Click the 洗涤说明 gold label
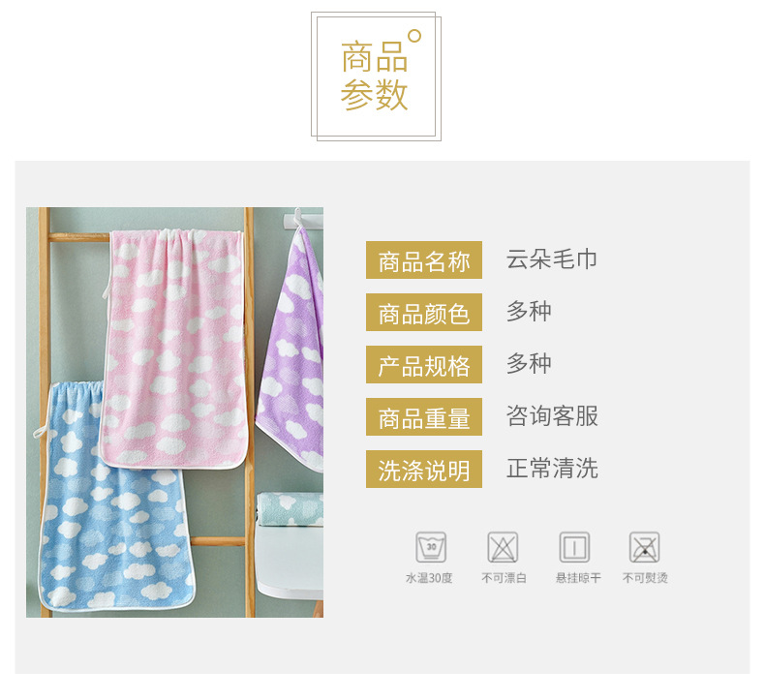 [x=424, y=470]
